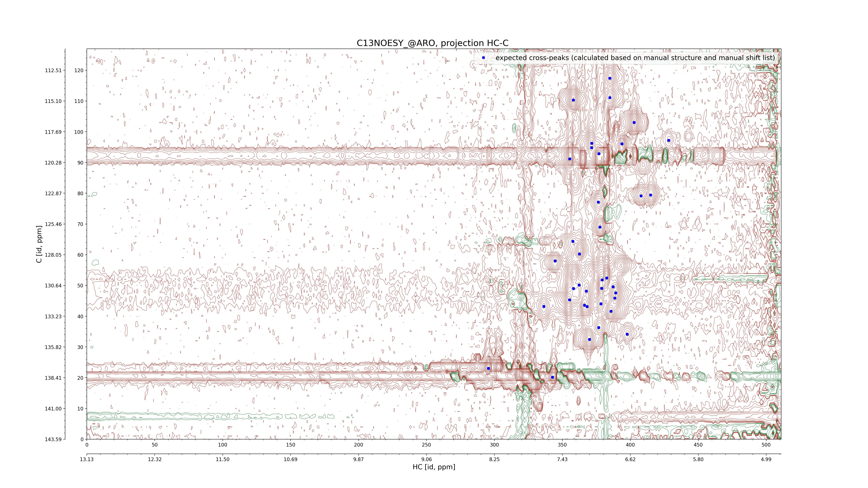The image size is (868, 488).
Task: Click the C ppm tick label '120.28'
Action: [53, 163]
